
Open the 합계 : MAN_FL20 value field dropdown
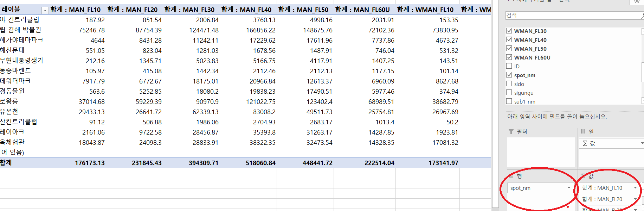point(635,199)
